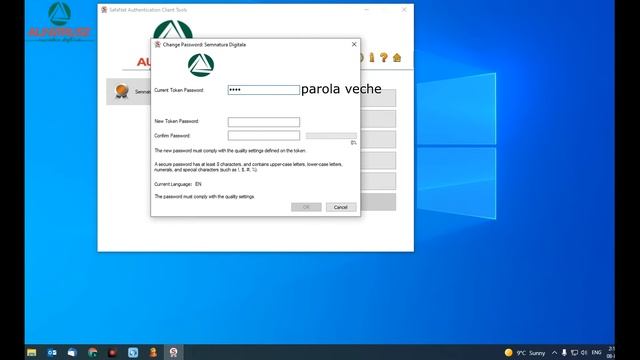Click the green triangle logo in the dialog
The height and width of the screenshot is (360, 640).
click(201, 65)
